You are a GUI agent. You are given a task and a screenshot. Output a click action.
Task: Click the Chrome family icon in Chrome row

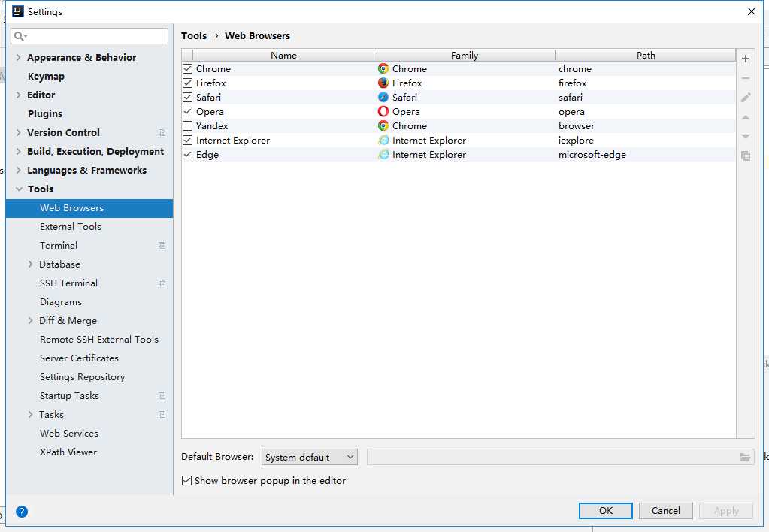tap(383, 68)
